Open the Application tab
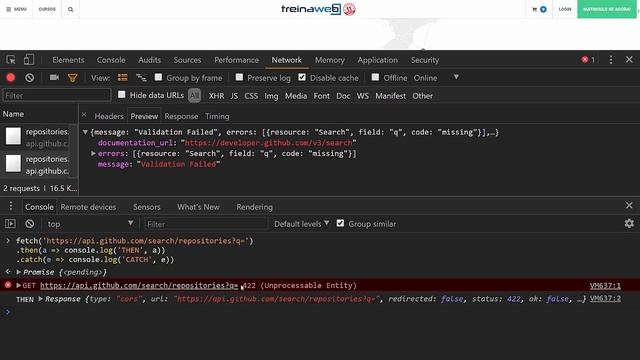This screenshot has width=640, height=360. [378, 60]
